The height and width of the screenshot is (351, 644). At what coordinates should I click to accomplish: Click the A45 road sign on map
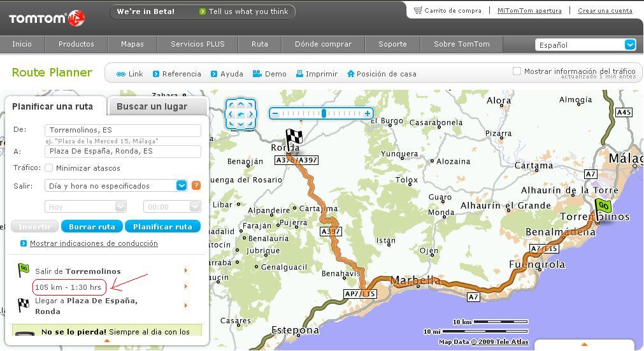624,112
